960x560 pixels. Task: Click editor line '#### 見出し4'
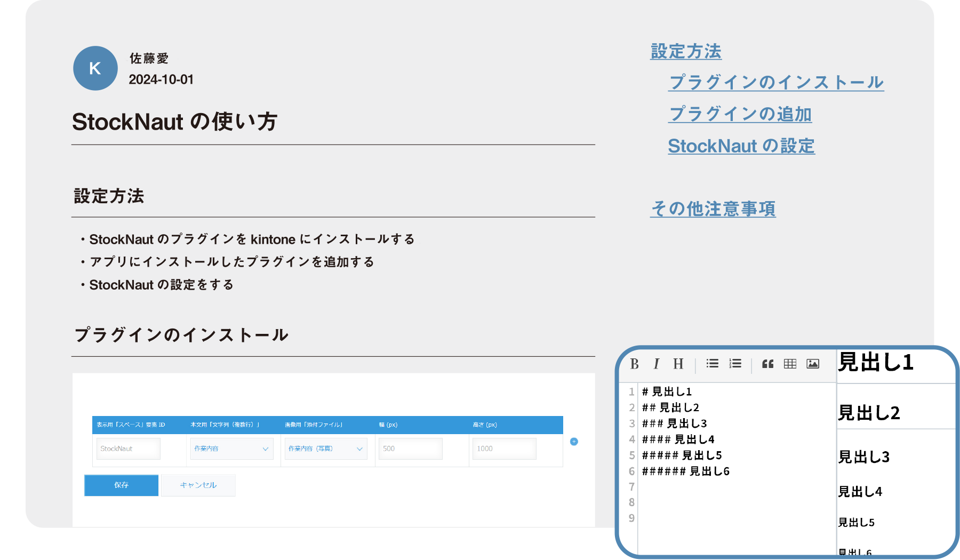[x=678, y=439]
